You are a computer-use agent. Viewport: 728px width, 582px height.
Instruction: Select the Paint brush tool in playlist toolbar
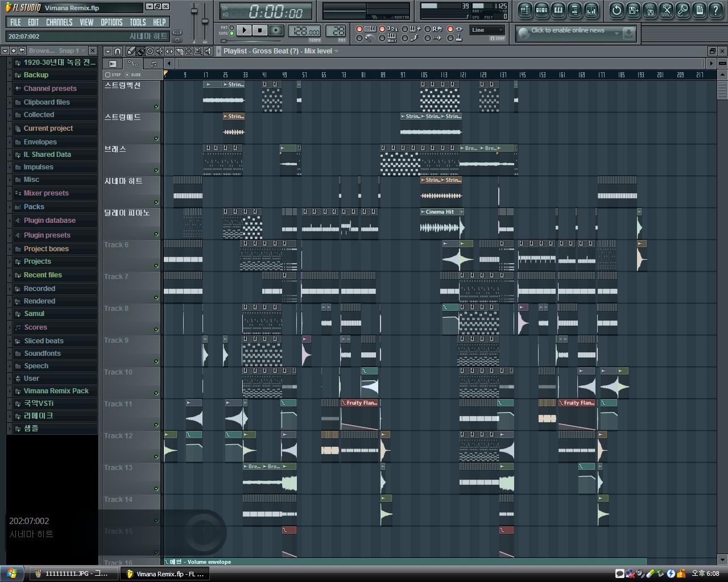pos(141,51)
